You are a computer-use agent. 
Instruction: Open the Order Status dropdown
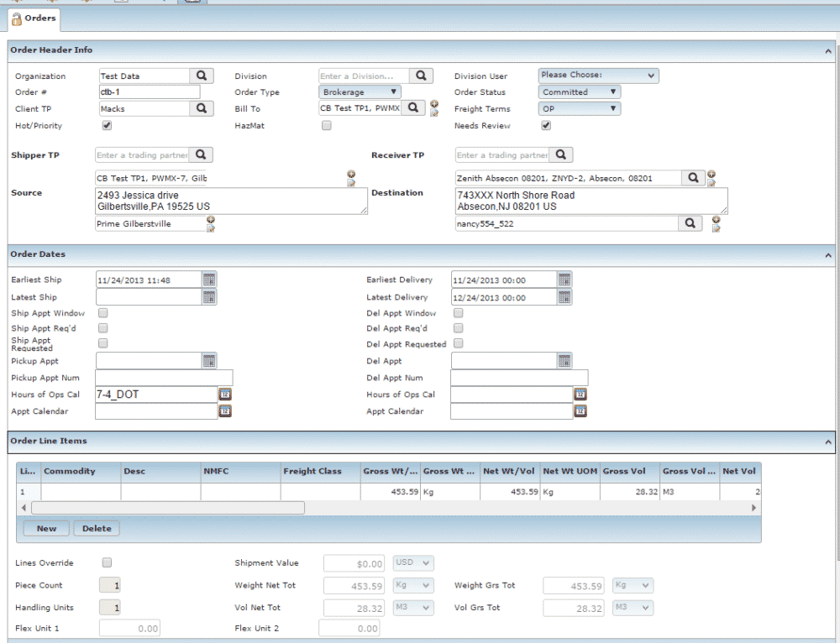(x=579, y=92)
